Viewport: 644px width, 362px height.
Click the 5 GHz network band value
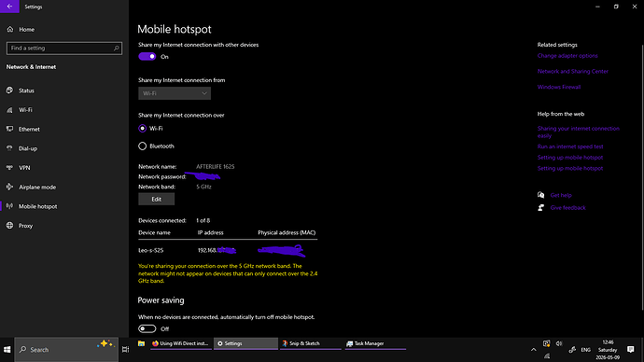(203, 187)
